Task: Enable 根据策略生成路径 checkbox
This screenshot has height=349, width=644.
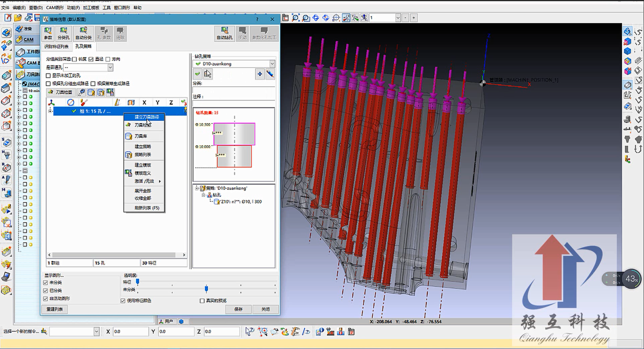Action: pyautogui.click(x=93, y=84)
